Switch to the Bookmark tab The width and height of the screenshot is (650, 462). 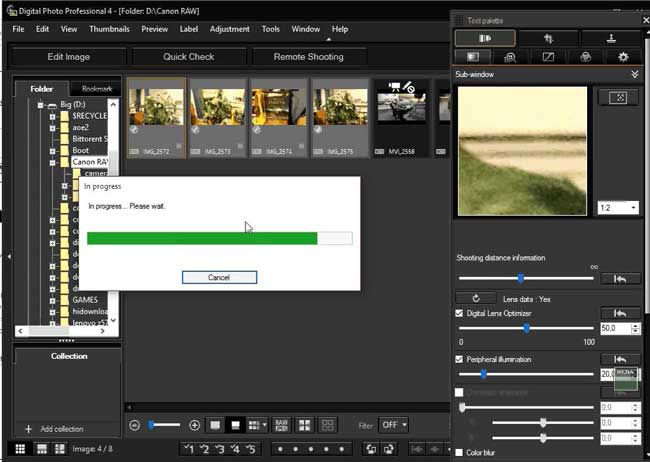97,89
